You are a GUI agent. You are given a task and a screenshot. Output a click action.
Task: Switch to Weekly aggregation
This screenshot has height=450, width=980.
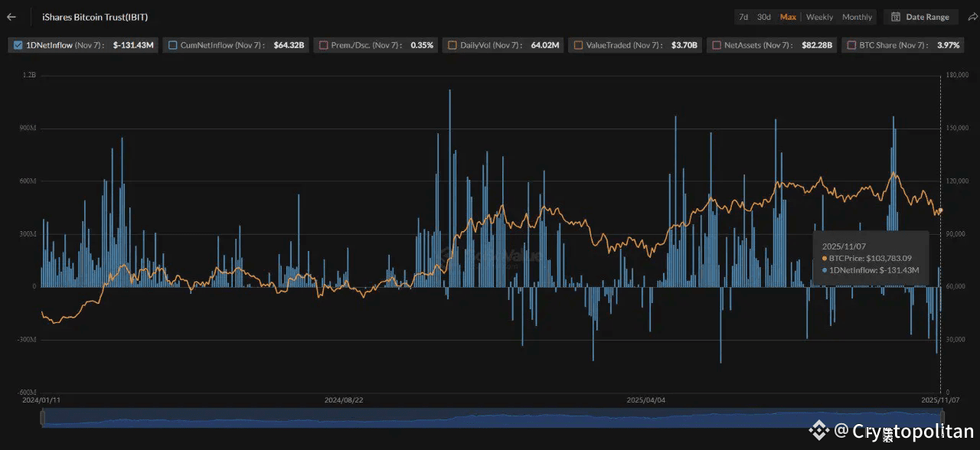coord(819,17)
